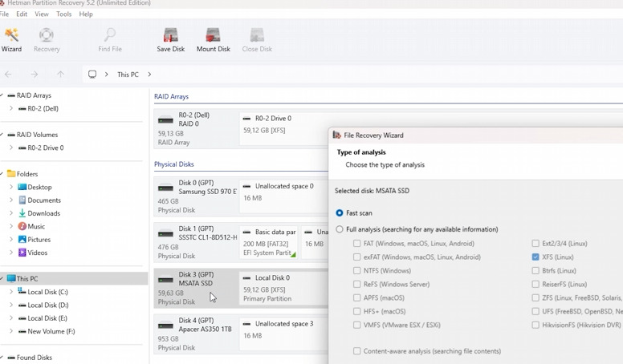Select the Full analysis radio button

[x=340, y=229]
